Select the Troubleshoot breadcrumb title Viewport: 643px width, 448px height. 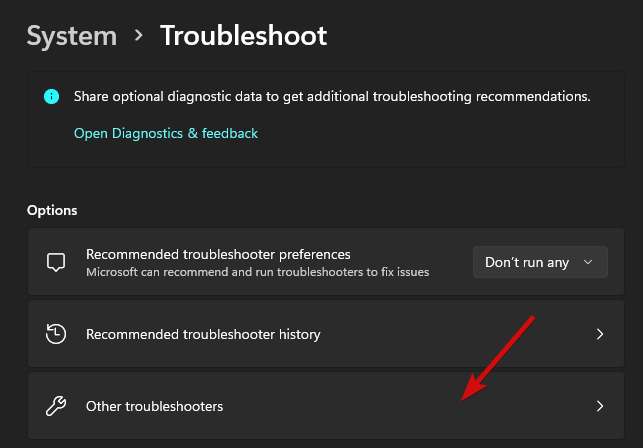244,35
